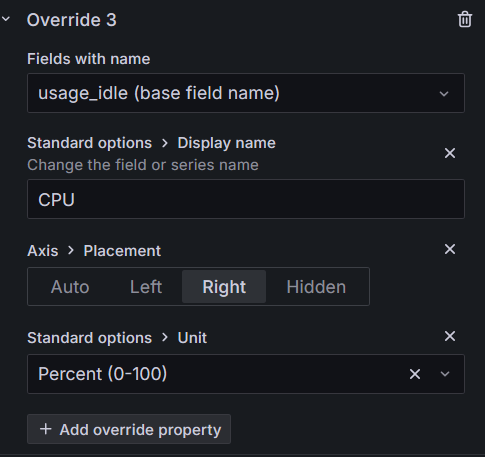Click the Percent (0-100) unit text
This screenshot has height=457, width=485.
click(x=103, y=374)
